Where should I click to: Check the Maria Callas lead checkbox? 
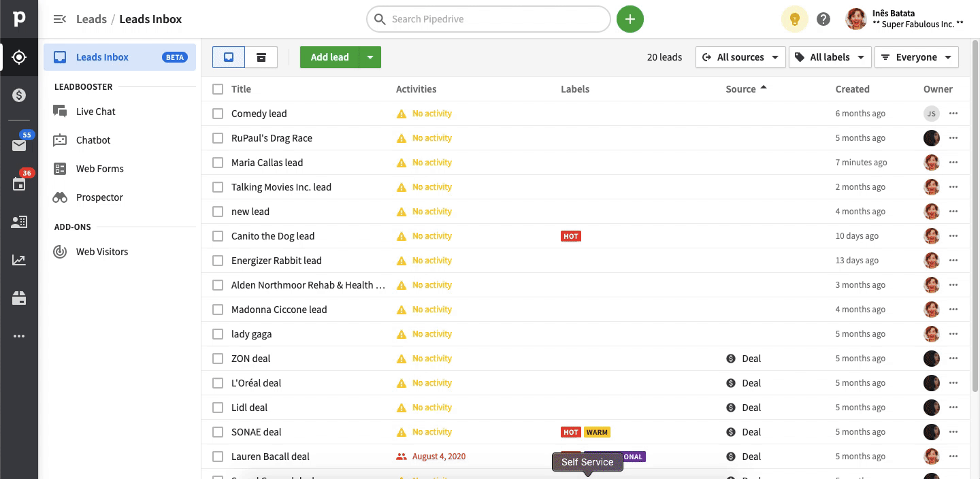point(218,163)
